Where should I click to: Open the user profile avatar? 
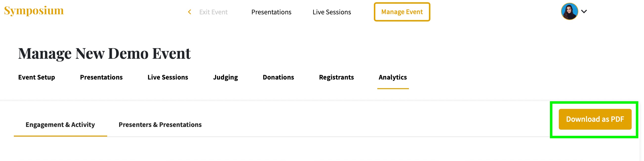(569, 12)
